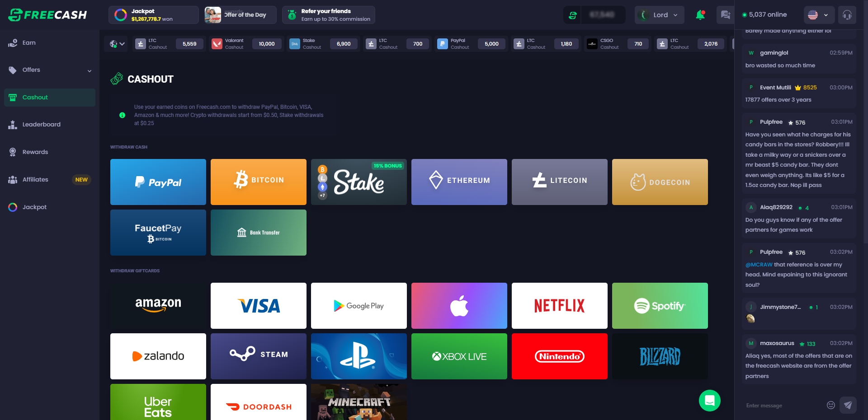Image resolution: width=868 pixels, height=420 pixels.
Task: Open the emoji picker in chat
Action: pyautogui.click(x=831, y=405)
